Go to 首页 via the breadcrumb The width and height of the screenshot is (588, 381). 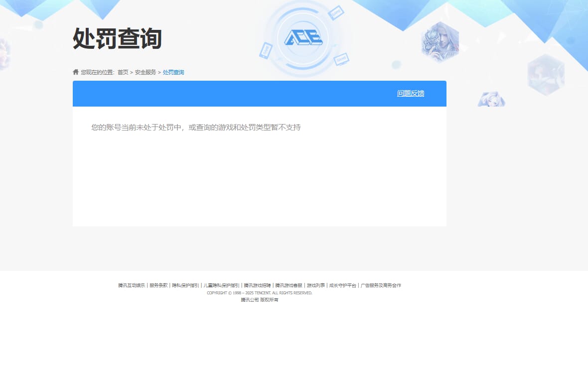click(123, 72)
